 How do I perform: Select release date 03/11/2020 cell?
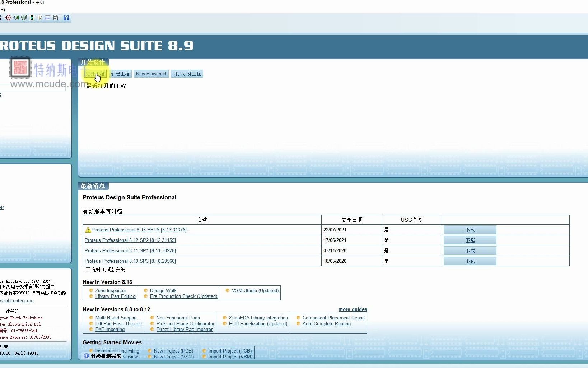(352, 250)
